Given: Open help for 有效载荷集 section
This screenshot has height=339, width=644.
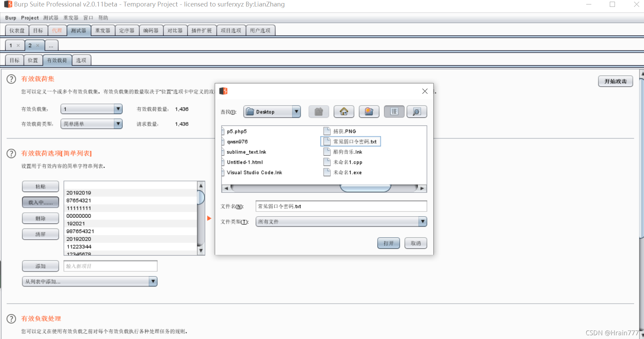Looking at the screenshot, I should 11,79.
